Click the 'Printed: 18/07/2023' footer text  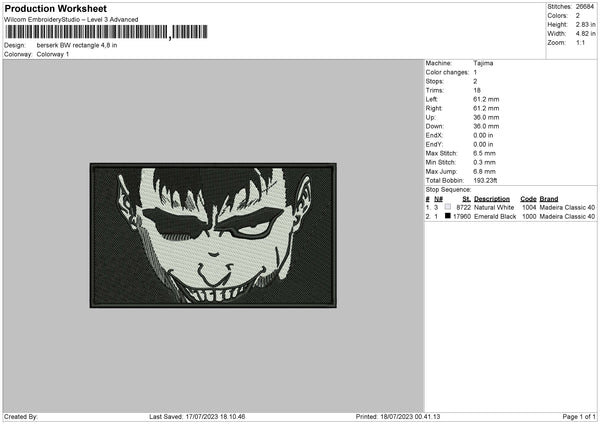(x=398, y=417)
